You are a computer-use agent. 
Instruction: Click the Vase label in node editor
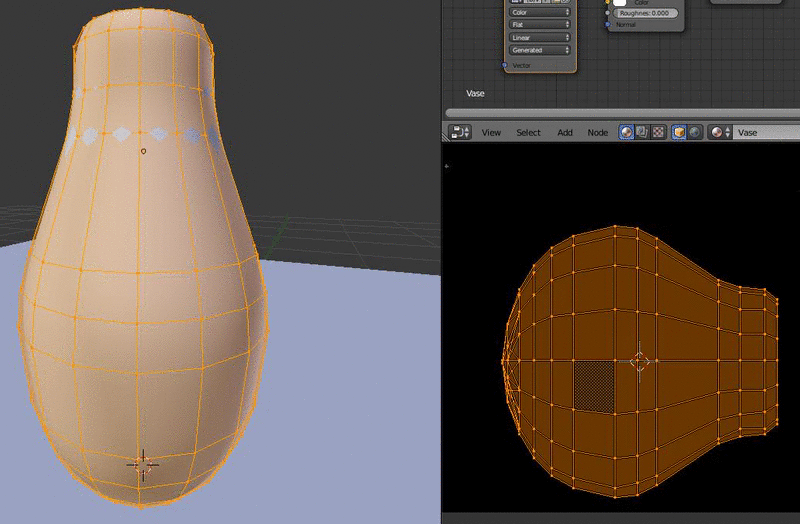475,93
